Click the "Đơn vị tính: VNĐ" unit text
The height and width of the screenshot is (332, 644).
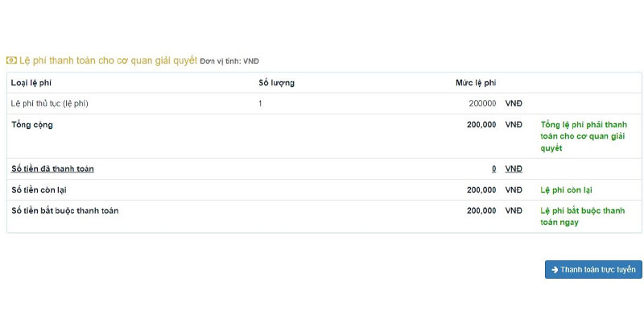click(229, 61)
